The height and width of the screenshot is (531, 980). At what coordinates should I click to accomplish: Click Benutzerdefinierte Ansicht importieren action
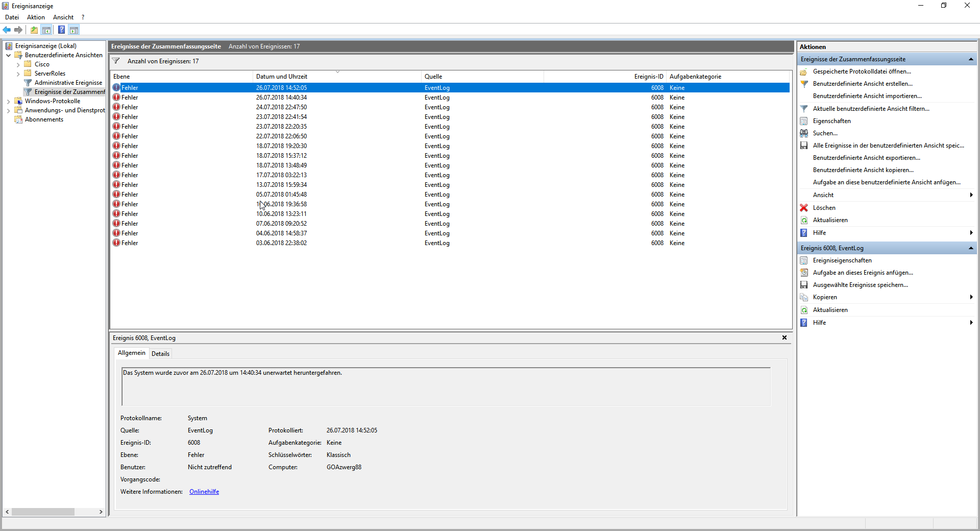click(867, 96)
